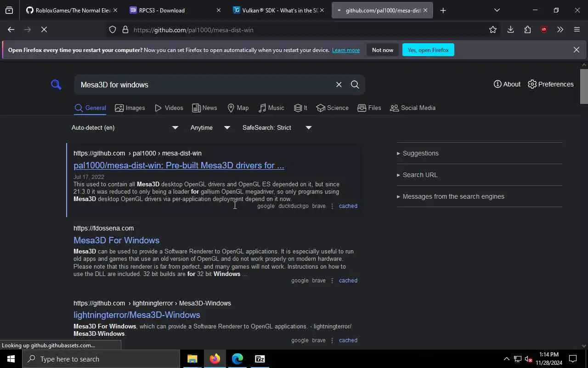Open the Auto-detect (en) language dropdown
This screenshot has width=588, height=368.
point(125,128)
